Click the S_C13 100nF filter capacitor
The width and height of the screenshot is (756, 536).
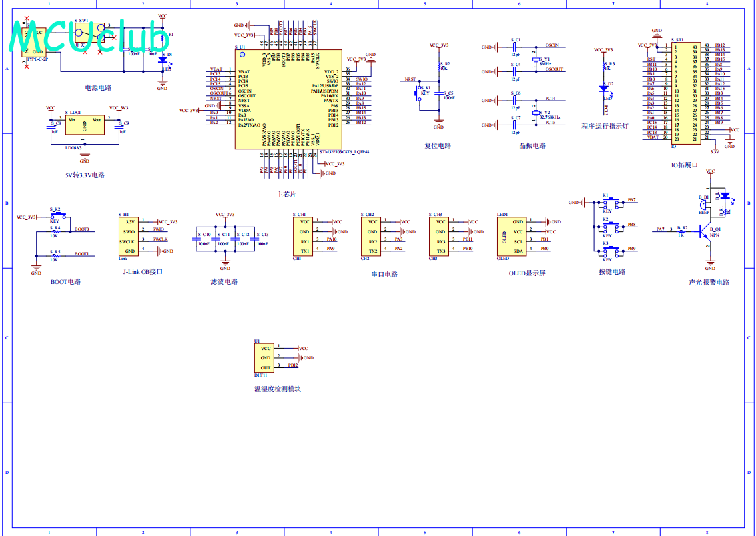coord(254,239)
